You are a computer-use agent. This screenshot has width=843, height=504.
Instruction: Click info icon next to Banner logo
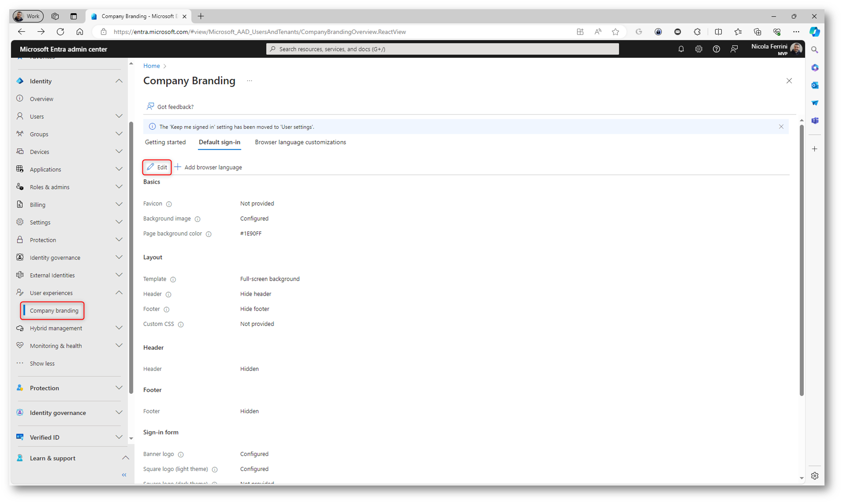pyautogui.click(x=181, y=454)
